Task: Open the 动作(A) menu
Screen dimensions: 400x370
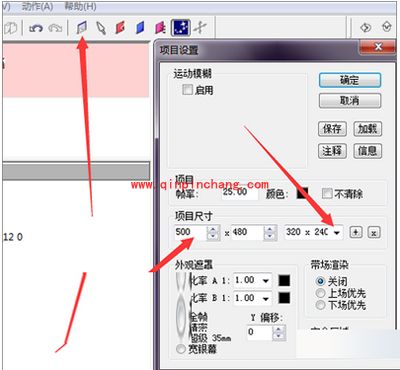Action: click(37, 6)
